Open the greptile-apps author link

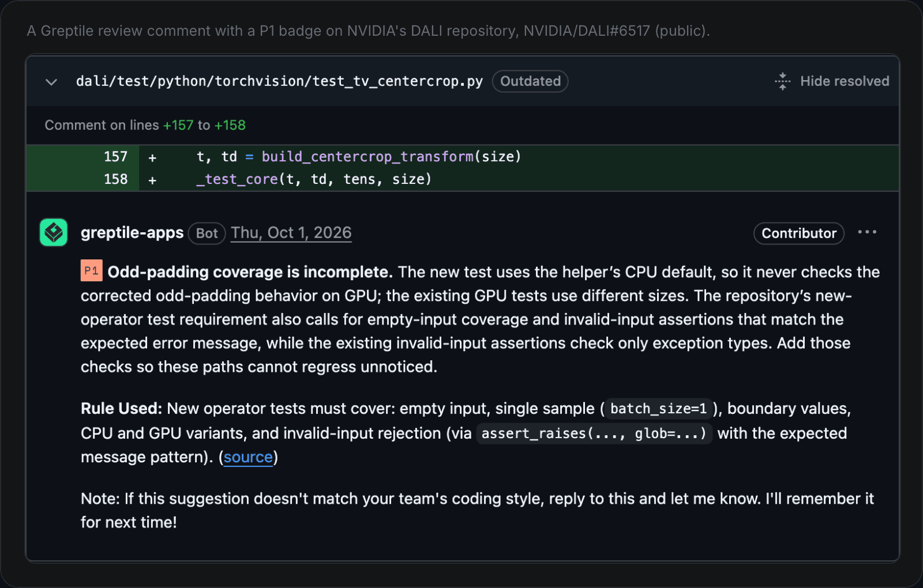pyautogui.click(x=132, y=233)
